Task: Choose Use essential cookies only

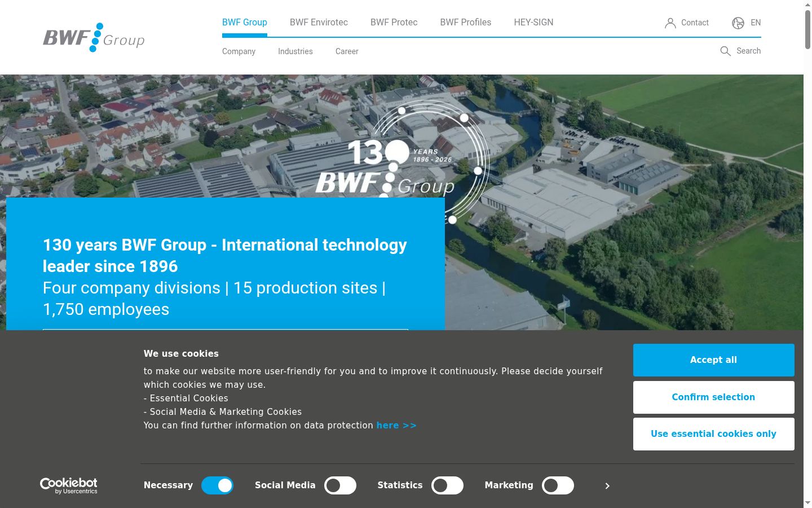Action: [713, 434]
